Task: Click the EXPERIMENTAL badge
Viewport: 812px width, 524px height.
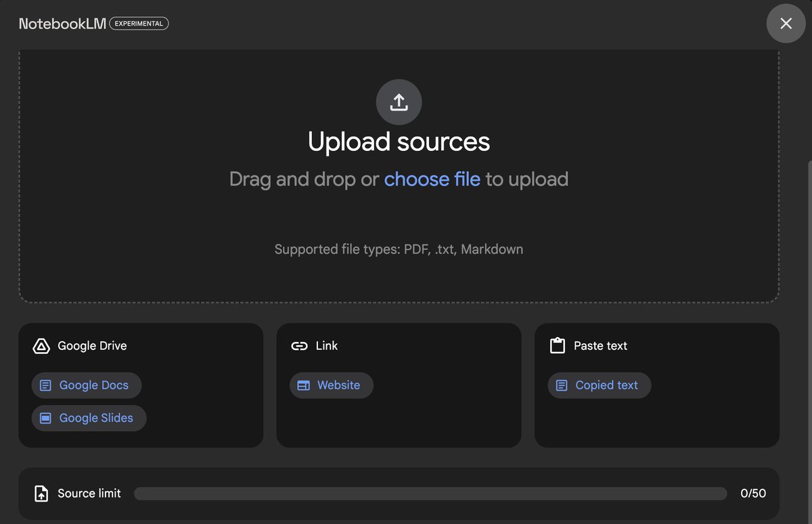Action: [x=139, y=24]
